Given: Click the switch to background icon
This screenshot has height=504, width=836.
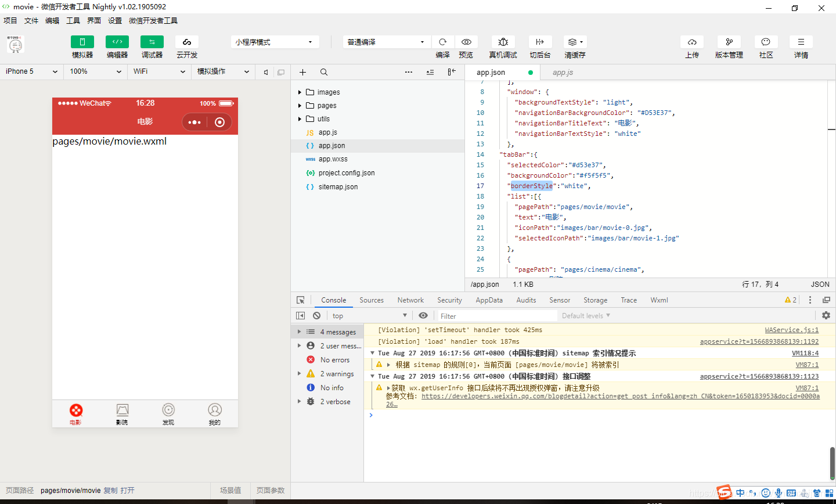Looking at the screenshot, I should (540, 42).
